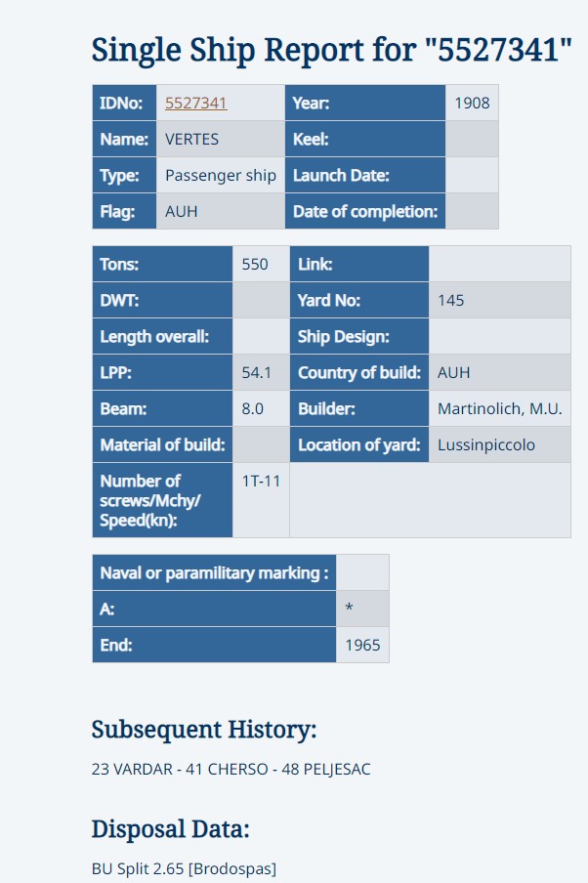Click the Lussinpiccolo yard location
588x883 pixels.
coord(486,444)
